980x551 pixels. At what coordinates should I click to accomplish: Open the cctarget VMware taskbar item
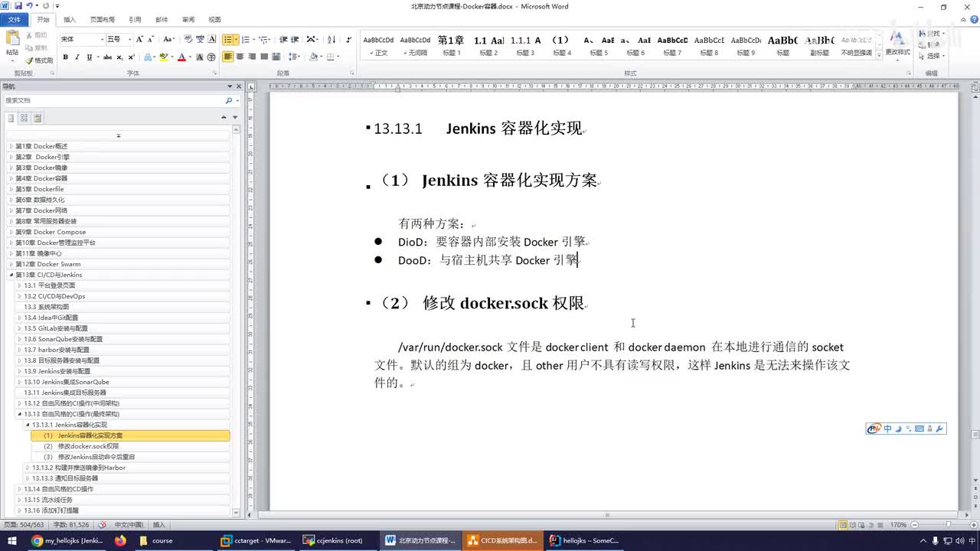pyautogui.click(x=256, y=540)
